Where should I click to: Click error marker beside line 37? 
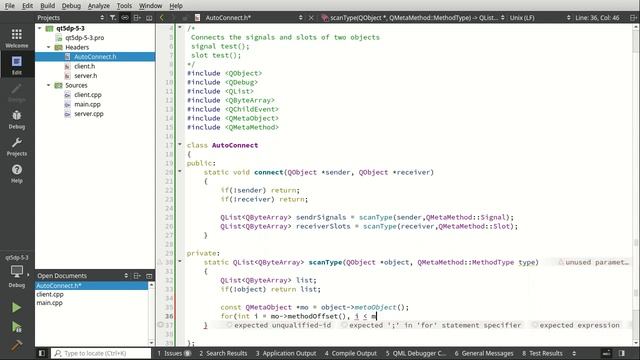[160, 325]
